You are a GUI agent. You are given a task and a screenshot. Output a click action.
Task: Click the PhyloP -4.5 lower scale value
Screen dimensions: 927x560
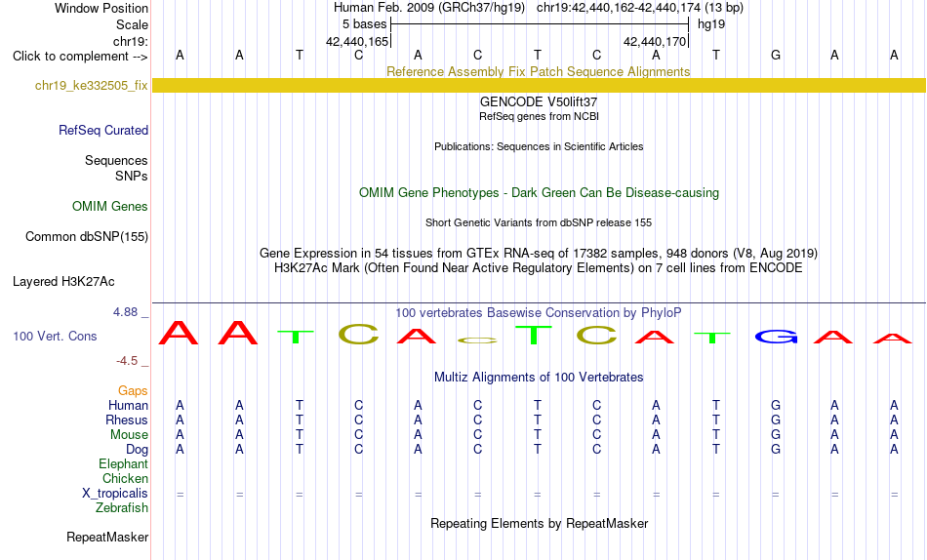point(127,360)
